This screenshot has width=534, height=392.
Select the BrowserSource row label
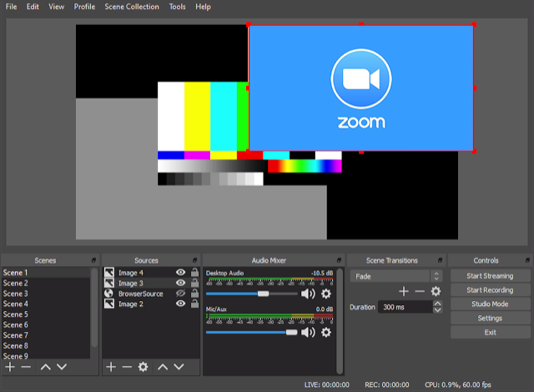[x=141, y=294]
